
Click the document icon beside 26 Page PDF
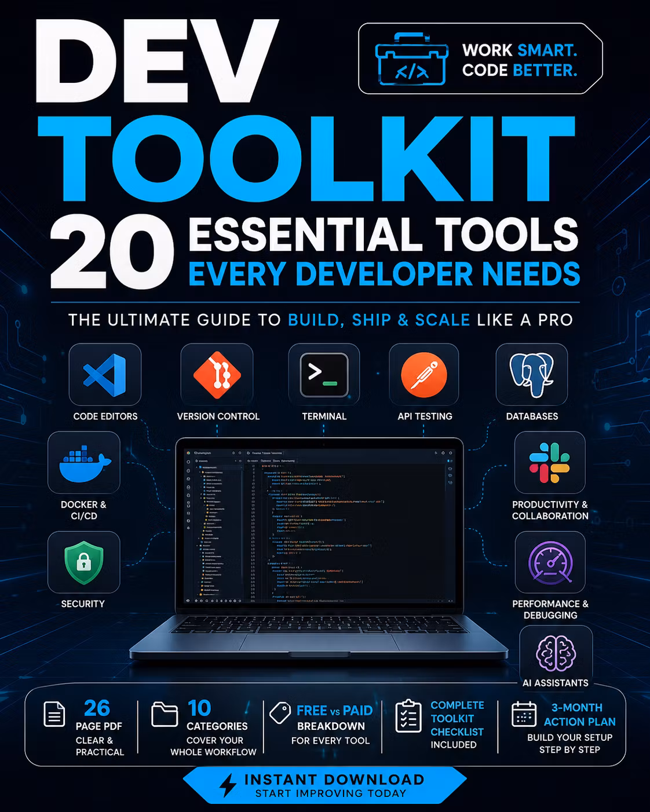pos(54,714)
